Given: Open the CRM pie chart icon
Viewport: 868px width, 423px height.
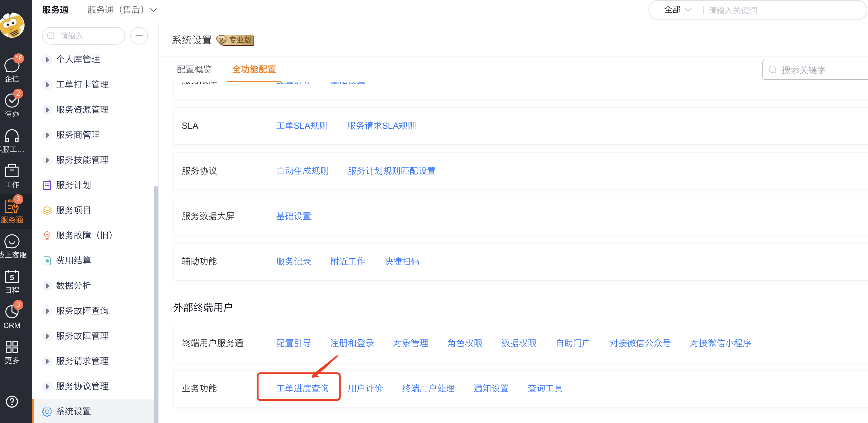Looking at the screenshot, I should click(x=12, y=312).
